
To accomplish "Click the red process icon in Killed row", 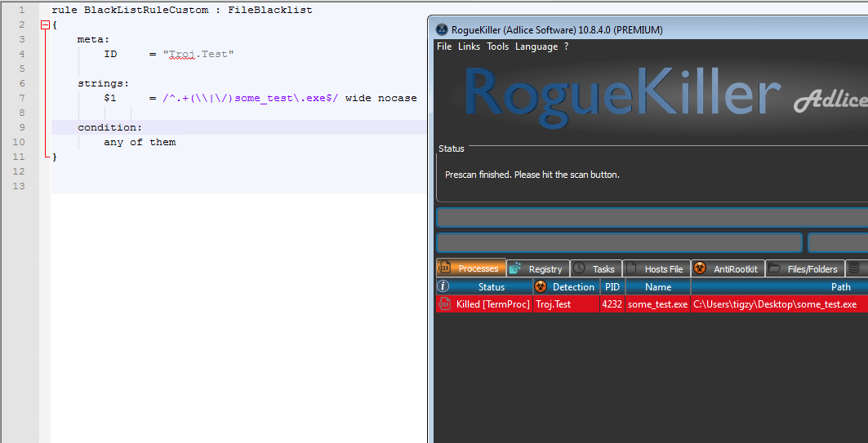I will tap(444, 304).
